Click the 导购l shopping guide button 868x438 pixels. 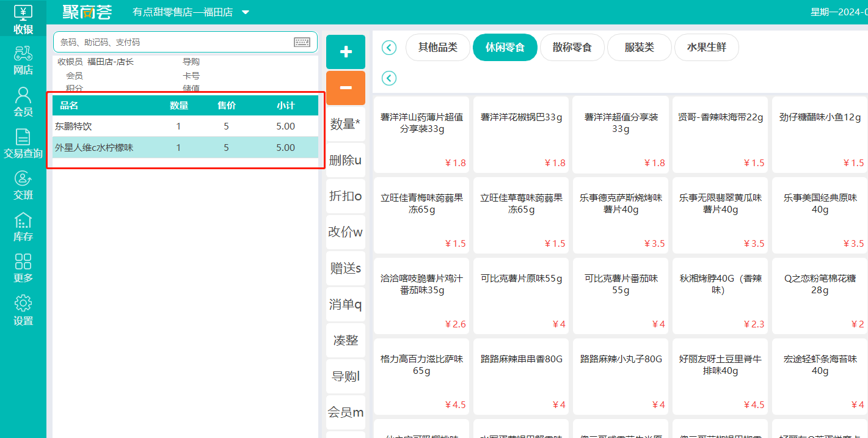[x=346, y=376]
